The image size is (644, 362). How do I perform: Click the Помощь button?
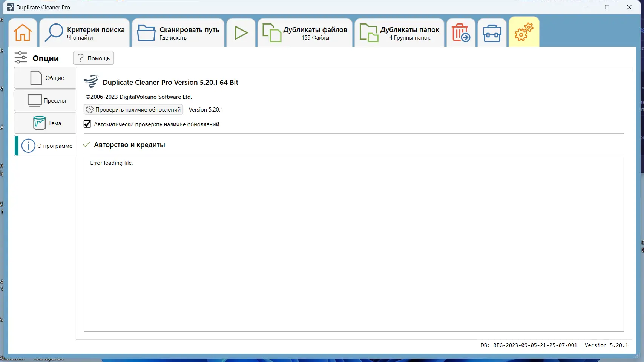pos(94,58)
